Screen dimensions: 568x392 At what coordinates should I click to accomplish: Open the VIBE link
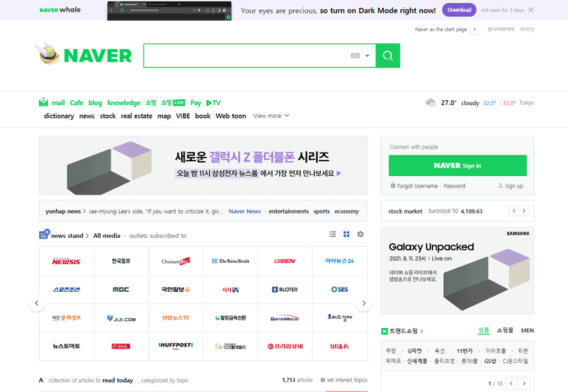pyautogui.click(x=182, y=116)
